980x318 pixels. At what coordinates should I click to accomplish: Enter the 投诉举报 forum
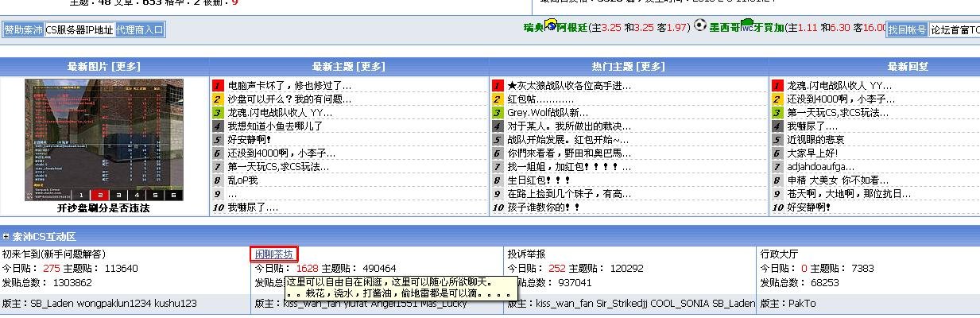click(526, 254)
